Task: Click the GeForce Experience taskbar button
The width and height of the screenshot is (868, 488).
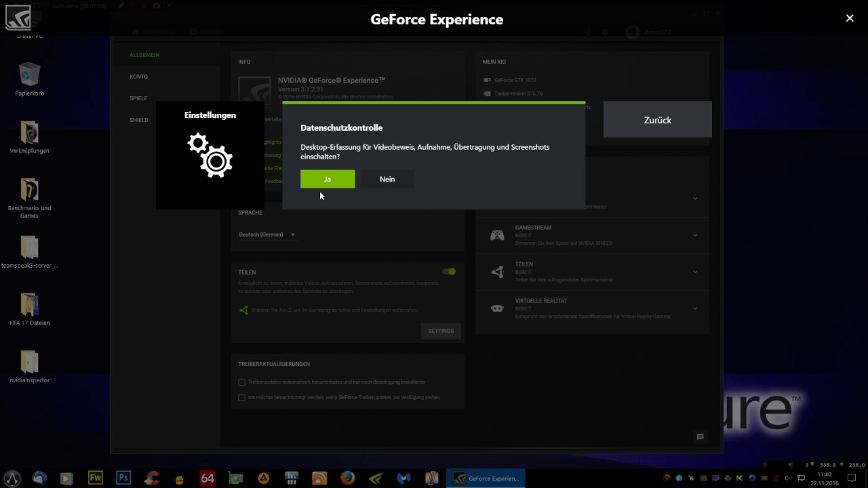Action: pos(486,478)
